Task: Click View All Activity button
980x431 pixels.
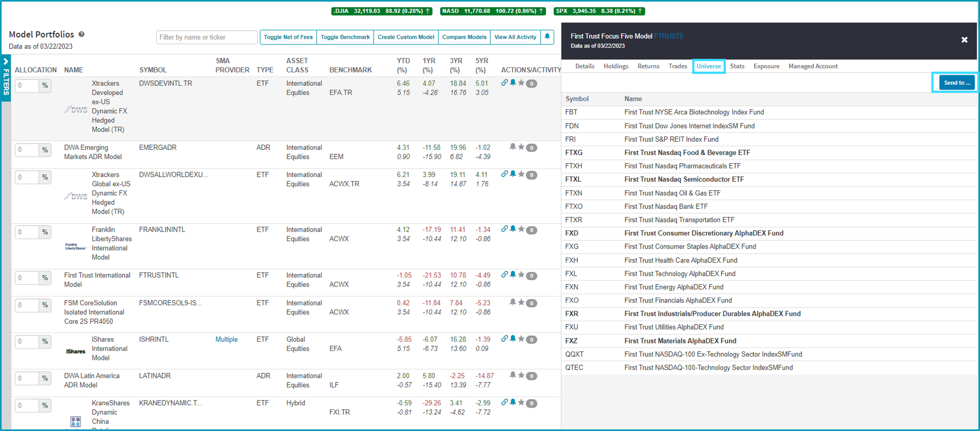Action: pyautogui.click(x=515, y=37)
